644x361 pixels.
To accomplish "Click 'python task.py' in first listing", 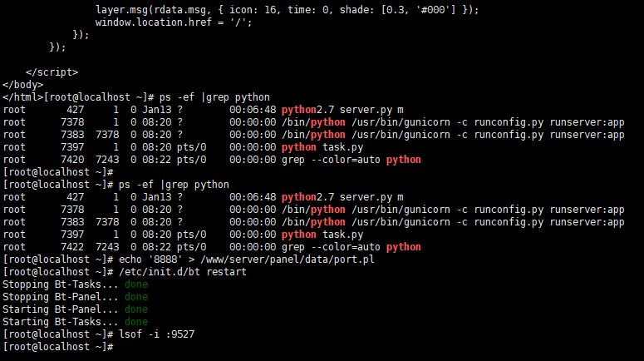I will 322,147.
